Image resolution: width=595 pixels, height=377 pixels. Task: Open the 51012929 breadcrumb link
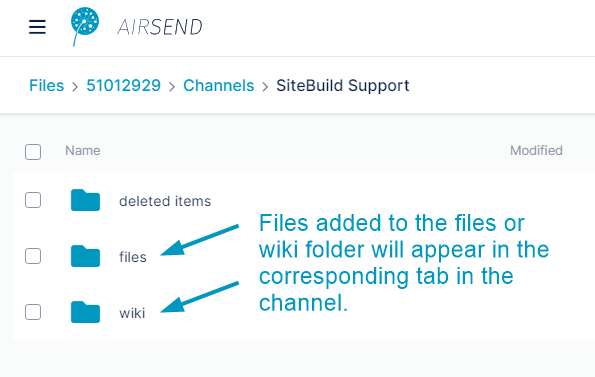point(124,86)
